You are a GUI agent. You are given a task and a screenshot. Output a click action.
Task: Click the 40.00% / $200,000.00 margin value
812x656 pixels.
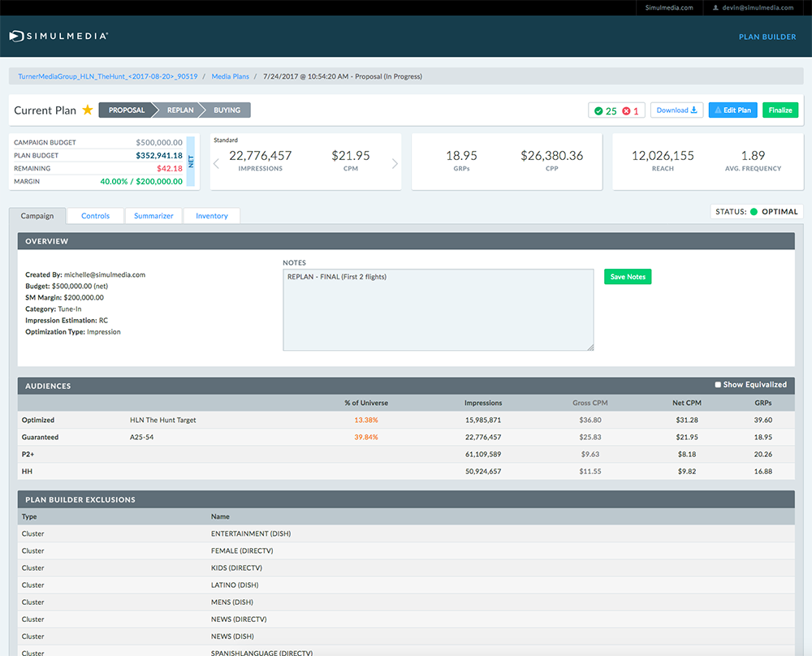[x=140, y=181]
